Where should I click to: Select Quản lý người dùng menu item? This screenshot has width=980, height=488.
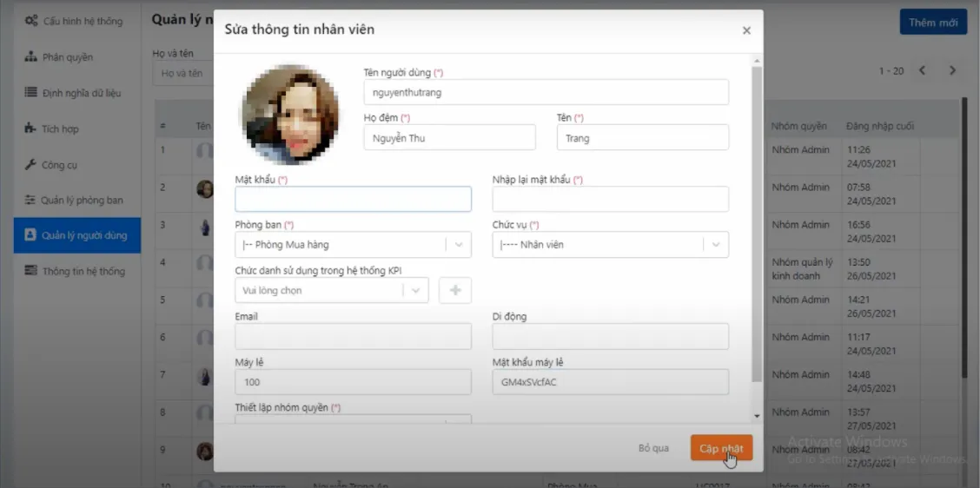76,235
